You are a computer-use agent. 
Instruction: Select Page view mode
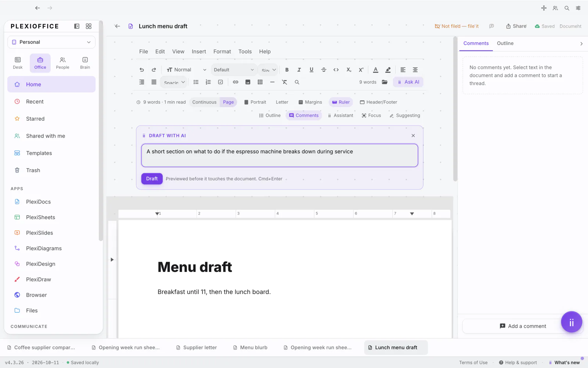(228, 102)
